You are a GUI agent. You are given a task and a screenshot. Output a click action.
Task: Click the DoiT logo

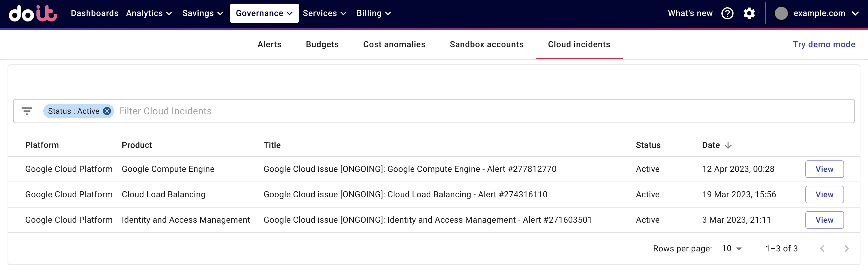click(33, 14)
